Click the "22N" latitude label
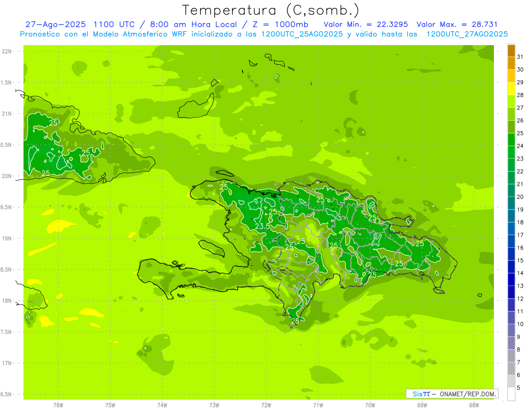Viewport: 532px width, 411px height. [6, 51]
